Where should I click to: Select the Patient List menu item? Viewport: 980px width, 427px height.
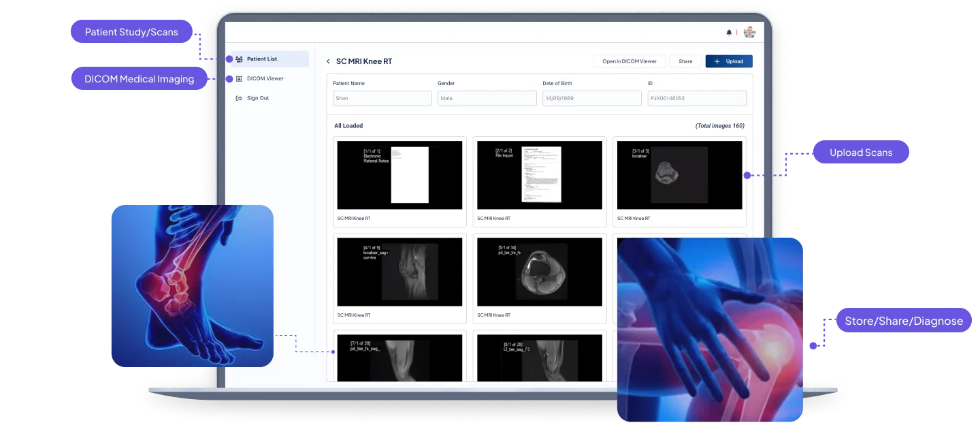262,59
